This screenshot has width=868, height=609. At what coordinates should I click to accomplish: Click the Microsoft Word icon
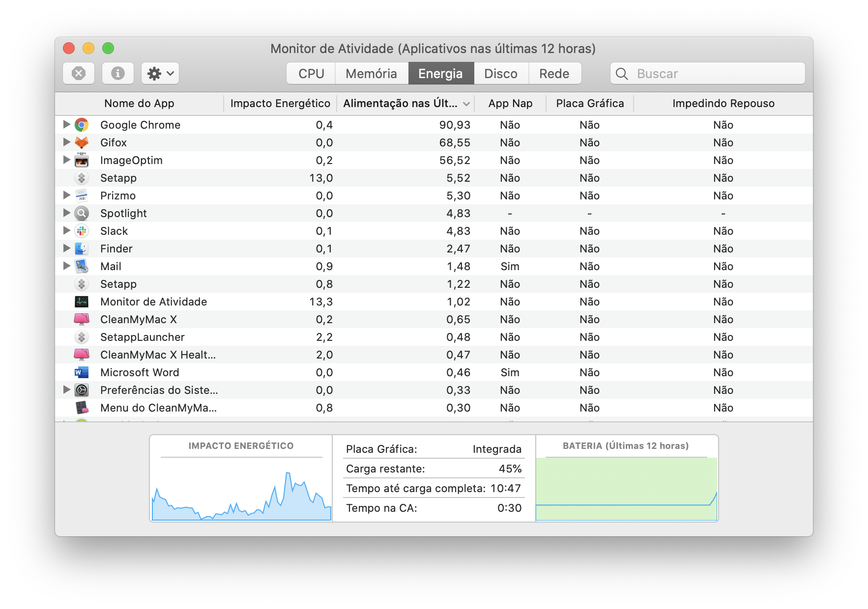(x=82, y=372)
